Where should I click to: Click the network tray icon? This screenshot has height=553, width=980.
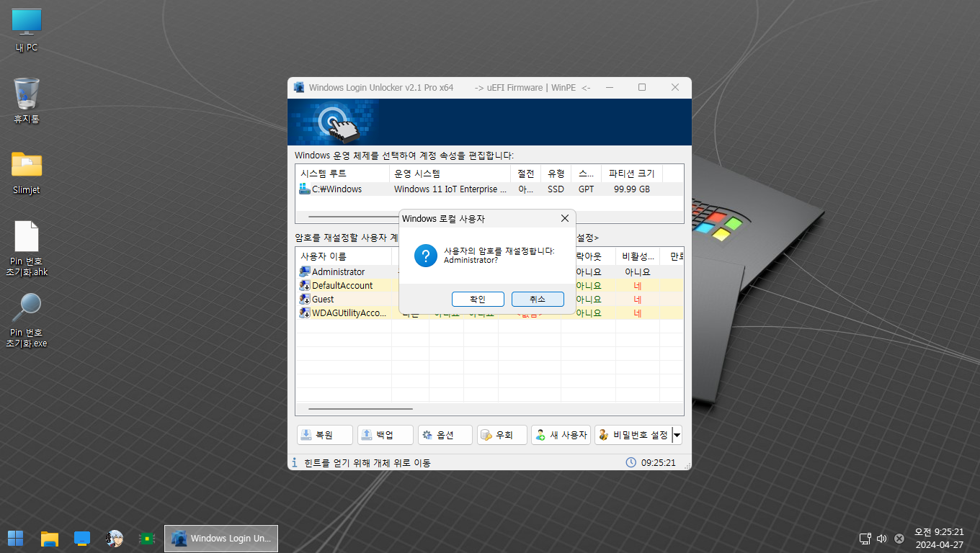(x=865, y=538)
